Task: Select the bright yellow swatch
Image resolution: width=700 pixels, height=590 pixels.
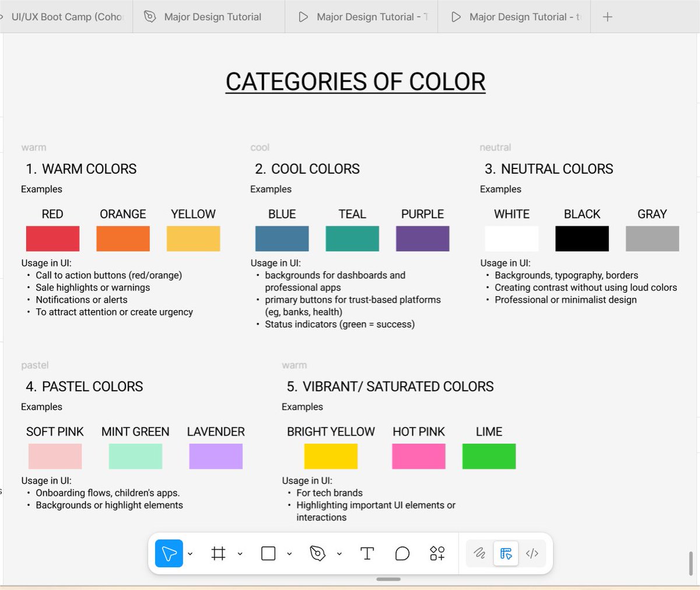Action: click(x=331, y=456)
